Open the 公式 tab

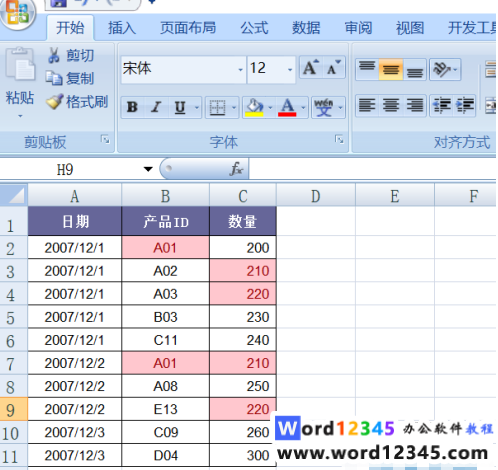[x=255, y=28]
